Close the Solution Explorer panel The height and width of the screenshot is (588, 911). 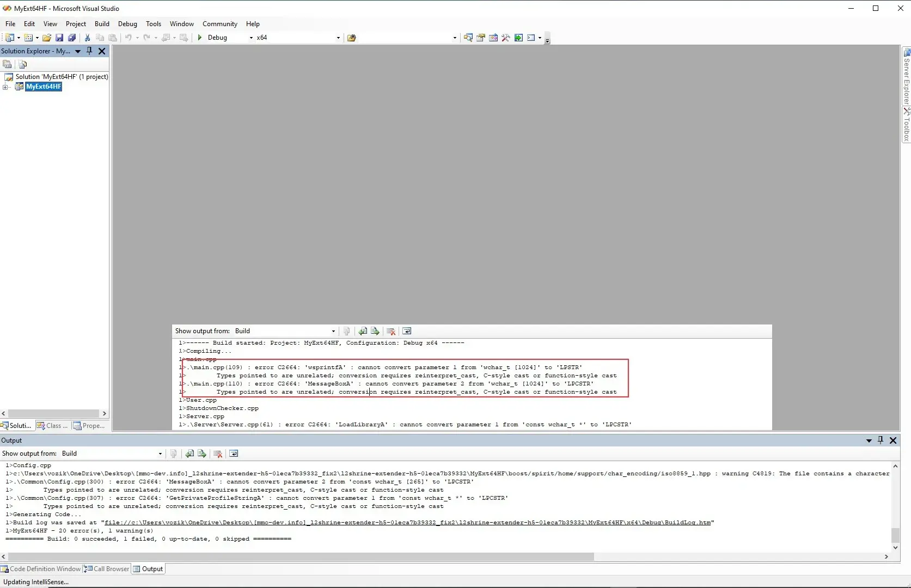pos(102,51)
